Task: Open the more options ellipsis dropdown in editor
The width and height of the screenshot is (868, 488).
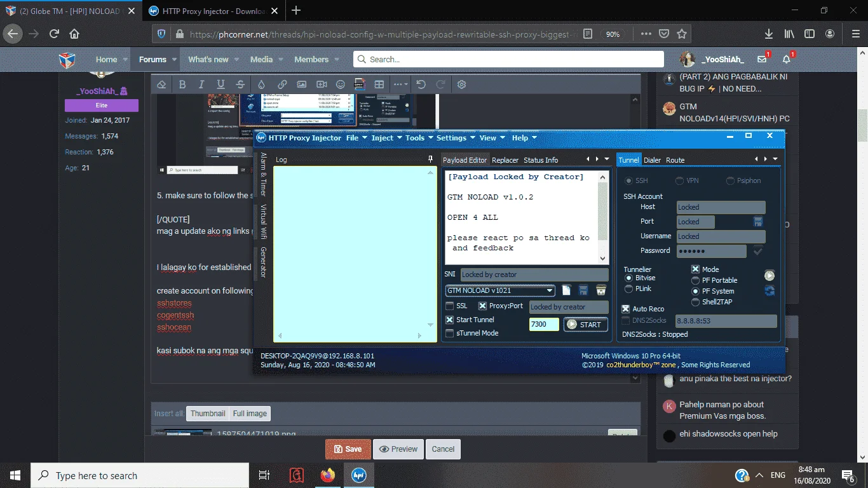Action: [400, 85]
